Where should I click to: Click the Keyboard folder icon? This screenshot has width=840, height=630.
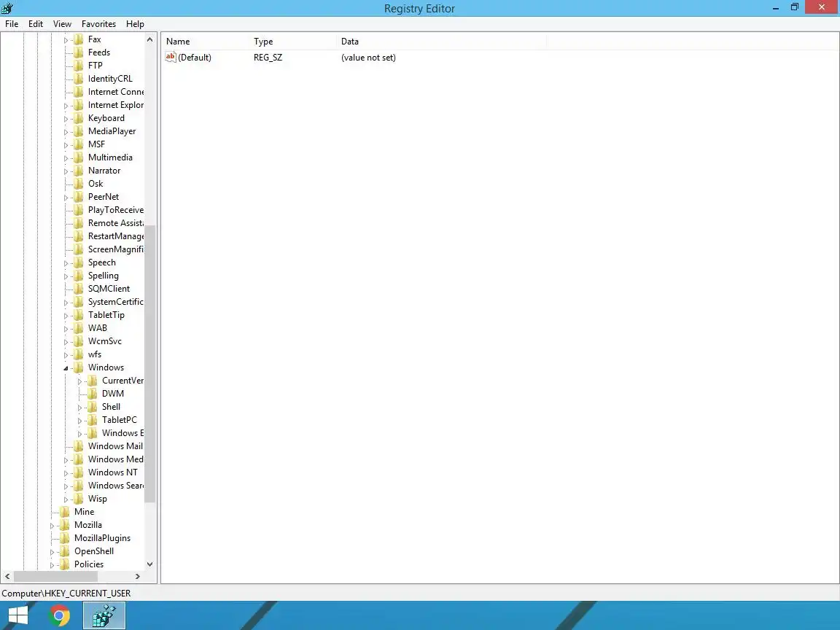click(79, 118)
